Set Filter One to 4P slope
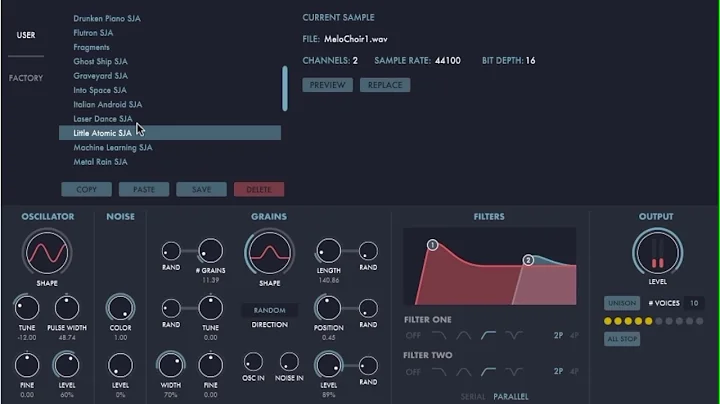720x404 pixels. coord(574,336)
